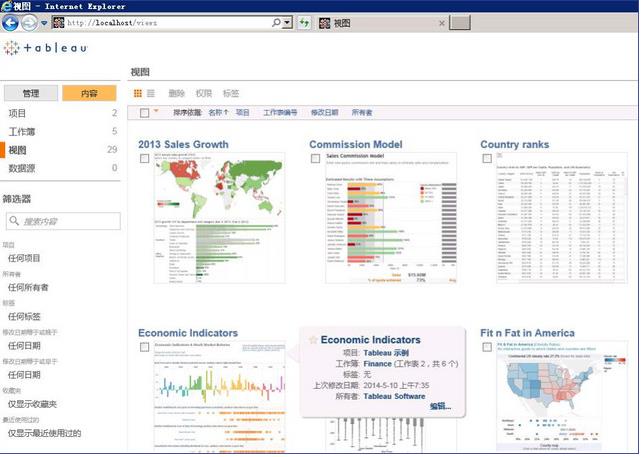The height and width of the screenshot is (457, 641).
Task: Sort by 所有者
Action: (x=362, y=112)
